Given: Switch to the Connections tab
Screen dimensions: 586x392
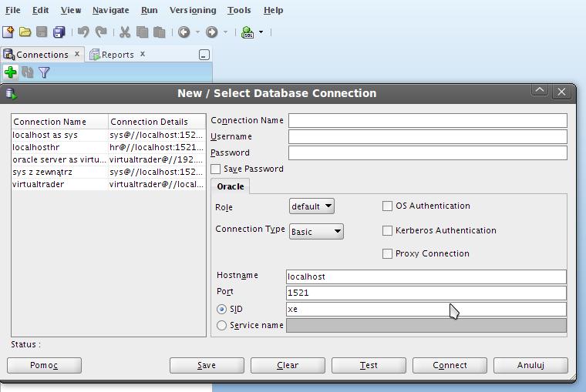Looking at the screenshot, I should point(42,55).
